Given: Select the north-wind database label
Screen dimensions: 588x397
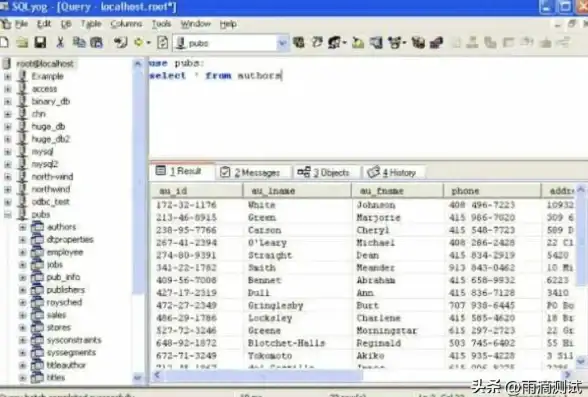Looking at the screenshot, I should [52, 176].
